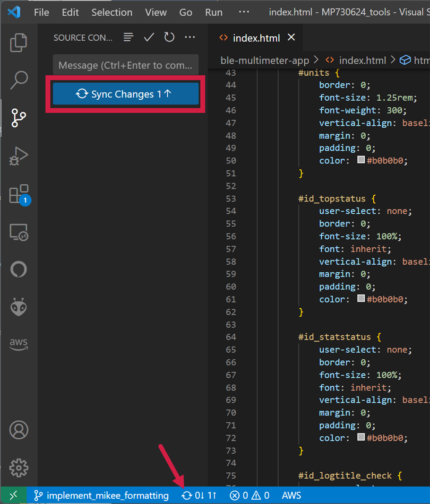This screenshot has height=504, width=430.
Task: Open the AWS Toolkit activity bar view
Action: pos(18,344)
